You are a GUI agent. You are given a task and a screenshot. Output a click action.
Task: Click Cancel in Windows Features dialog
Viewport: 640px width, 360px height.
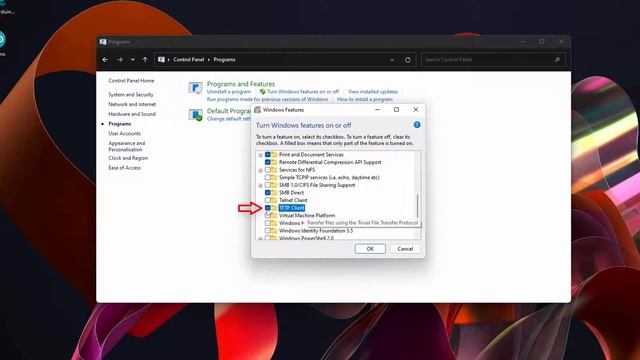(405, 249)
